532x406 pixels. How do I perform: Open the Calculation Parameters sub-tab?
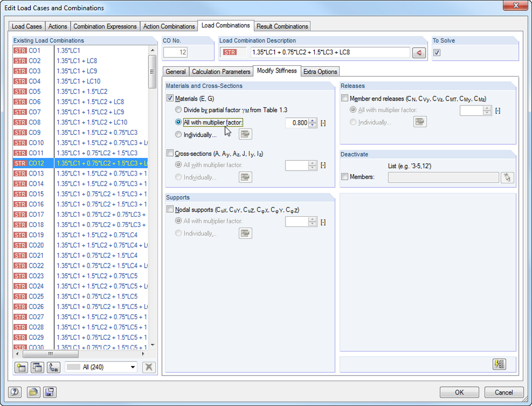coord(221,72)
